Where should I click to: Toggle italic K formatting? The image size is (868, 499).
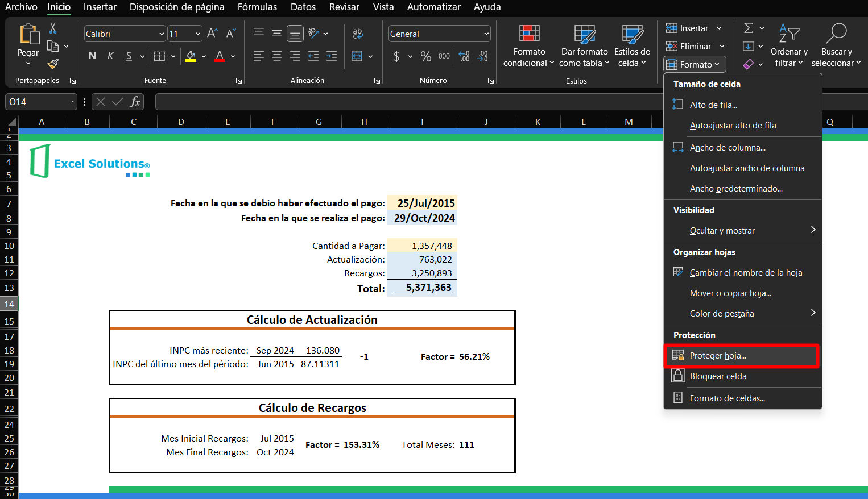110,56
